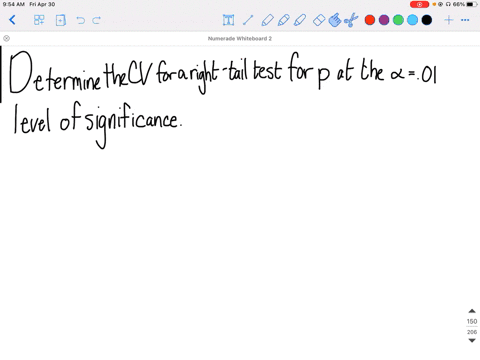
Task: Choose the hand pointer tool
Action: pyautogui.click(x=335, y=20)
